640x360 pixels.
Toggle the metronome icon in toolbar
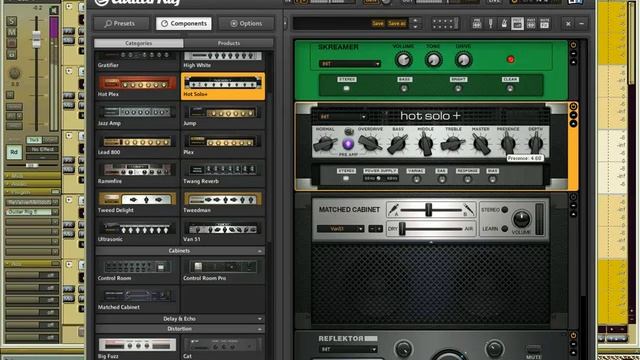(504, 24)
